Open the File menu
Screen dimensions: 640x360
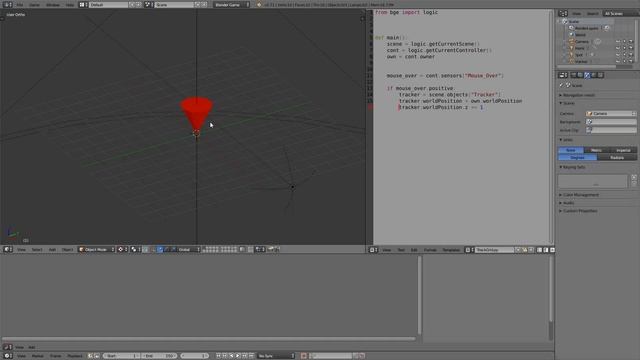click(x=20, y=4)
